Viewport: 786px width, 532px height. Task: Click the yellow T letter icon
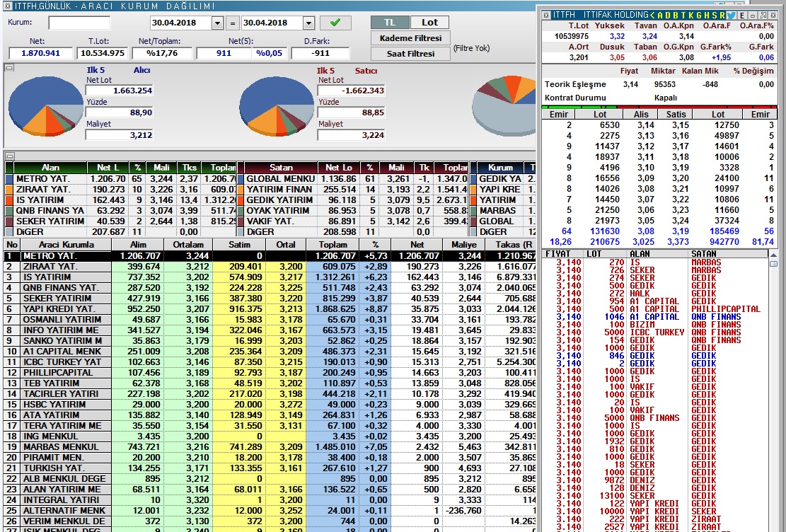coord(683,15)
